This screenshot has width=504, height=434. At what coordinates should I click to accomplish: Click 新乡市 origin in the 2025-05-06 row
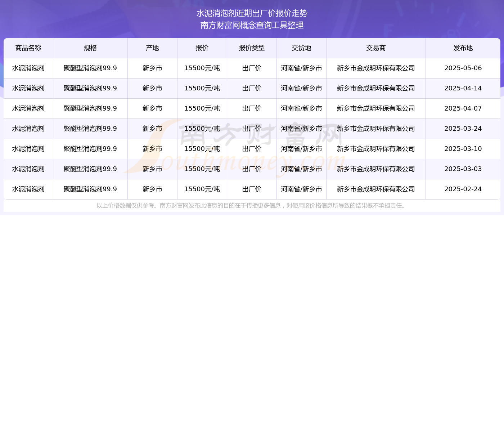pos(152,68)
